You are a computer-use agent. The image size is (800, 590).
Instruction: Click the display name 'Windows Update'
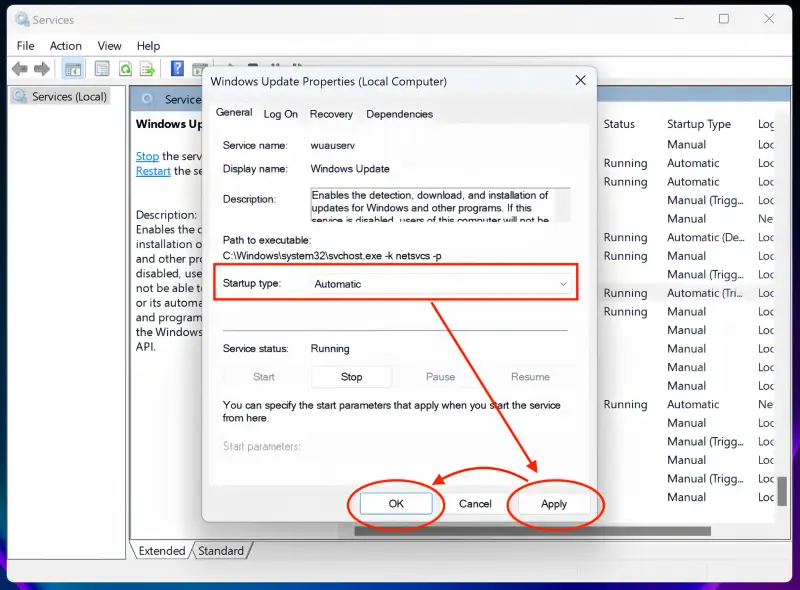pyautogui.click(x=350, y=169)
